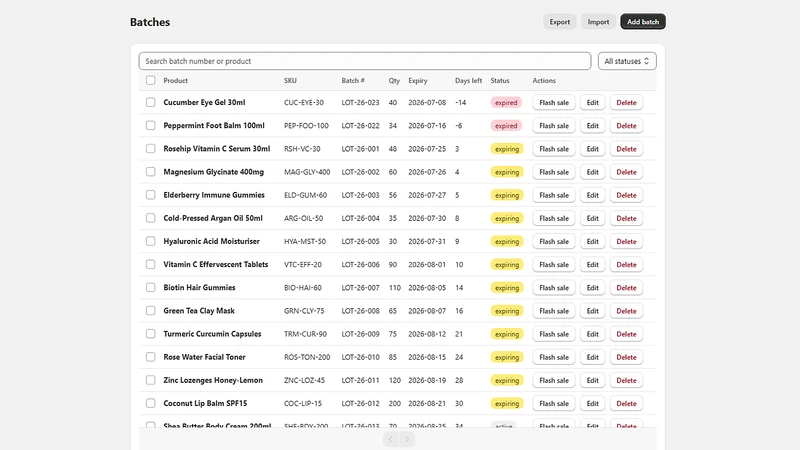Image resolution: width=800 pixels, height=450 pixels.
Task: Edit the Cucumber Eye Gel batch
Action: click(592, 103)
